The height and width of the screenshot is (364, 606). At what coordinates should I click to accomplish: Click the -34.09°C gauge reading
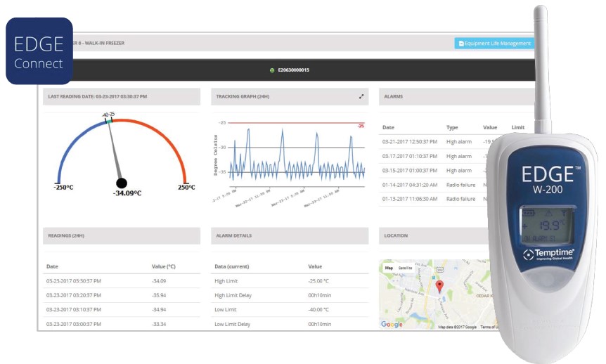127,193
